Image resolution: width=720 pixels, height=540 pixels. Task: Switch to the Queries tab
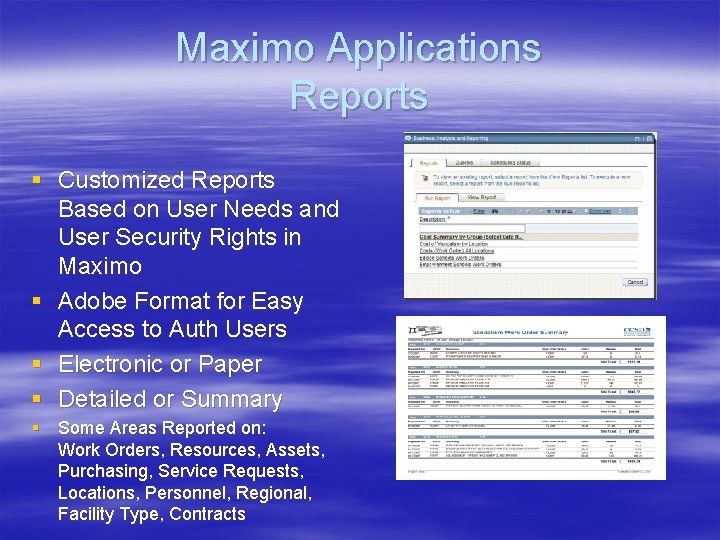click(464, 163)
